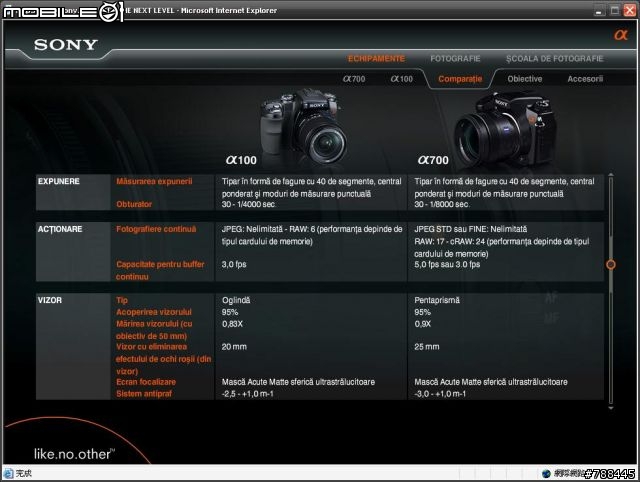Screen dimensions: 640x482
Task: Click the '-2,5 - +1,0 m-1' value
Action: point(248,394)
